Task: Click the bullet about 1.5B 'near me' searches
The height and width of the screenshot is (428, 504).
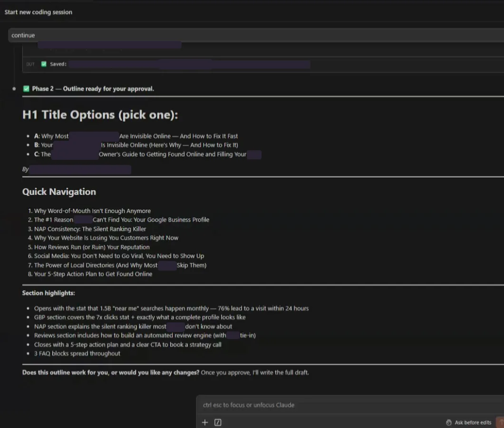Action: [x=171, y=308]
